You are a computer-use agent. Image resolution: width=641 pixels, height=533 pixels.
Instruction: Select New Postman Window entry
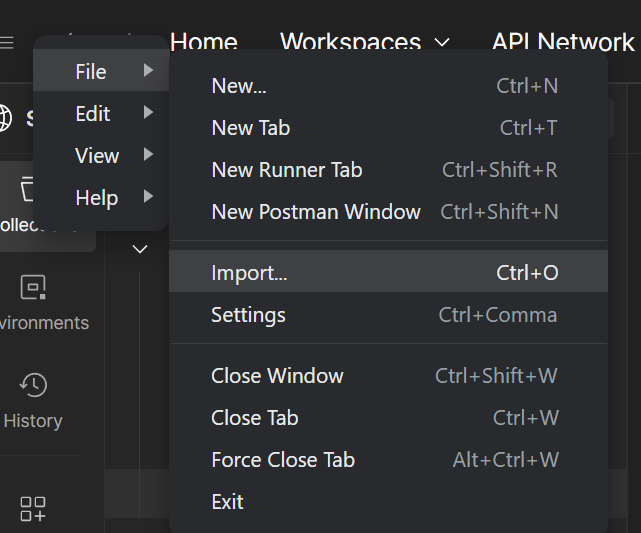(x=388, y=212)
